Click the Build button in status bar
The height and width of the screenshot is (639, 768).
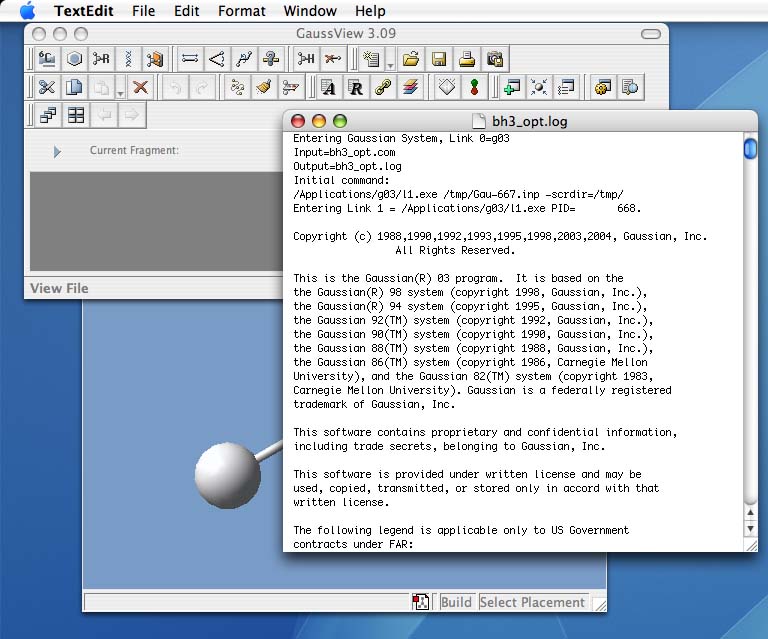456,602
